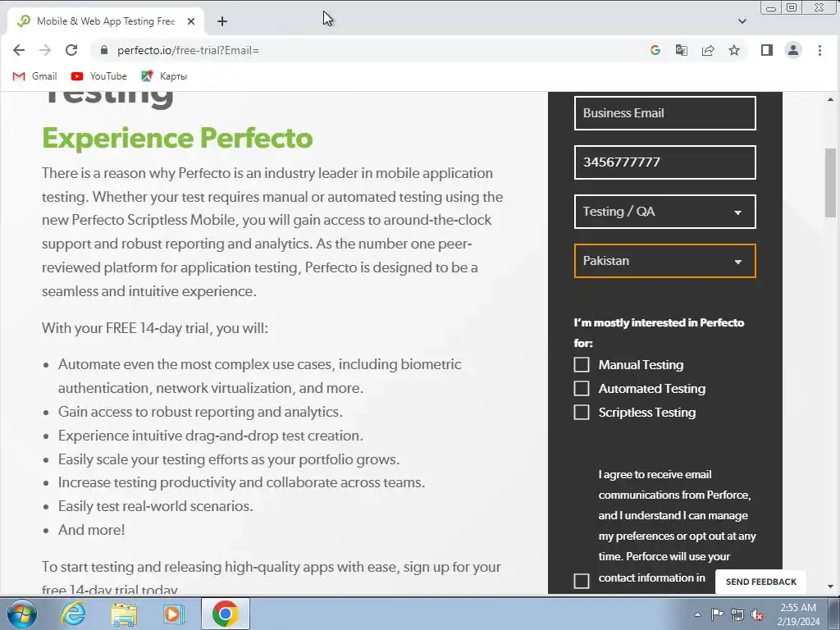Image resolution: width=840 pixels, height=630 pixels.
Task: Open the Pakistan country dropdown
Action: click(664, 261)
